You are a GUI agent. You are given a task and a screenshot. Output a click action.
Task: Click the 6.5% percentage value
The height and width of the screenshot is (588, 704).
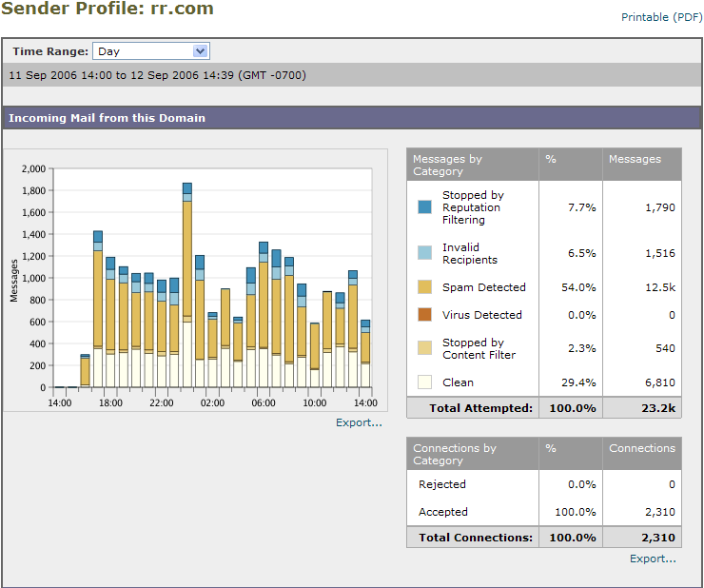tap(582, 253)
